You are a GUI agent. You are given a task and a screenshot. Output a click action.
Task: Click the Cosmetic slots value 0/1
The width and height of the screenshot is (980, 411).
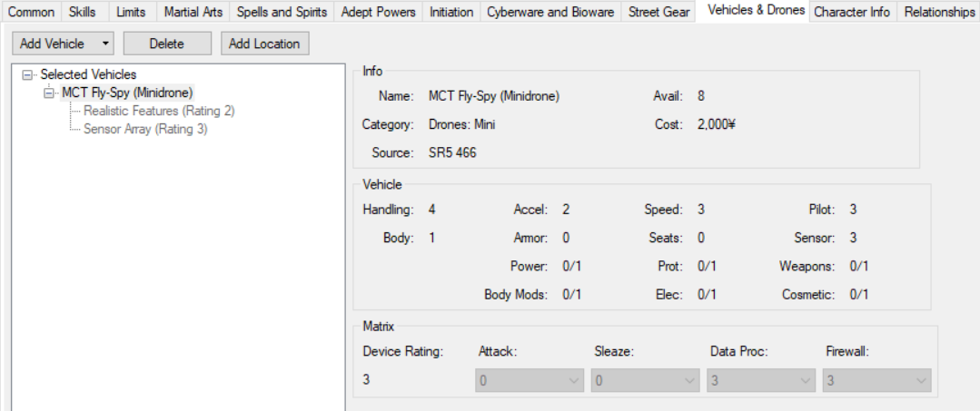(x=859, y=295)
